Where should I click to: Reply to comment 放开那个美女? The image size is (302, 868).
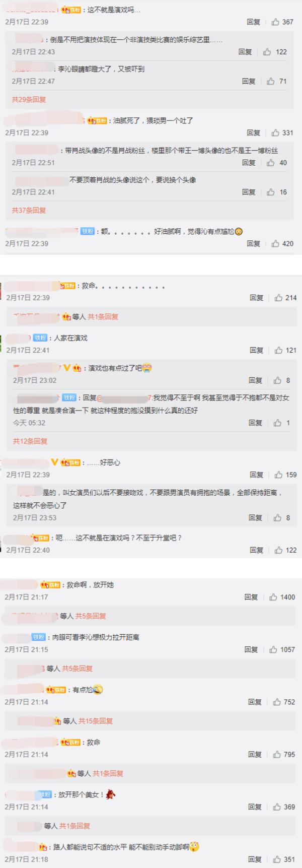pyautogui.click(x=255, y=807)
